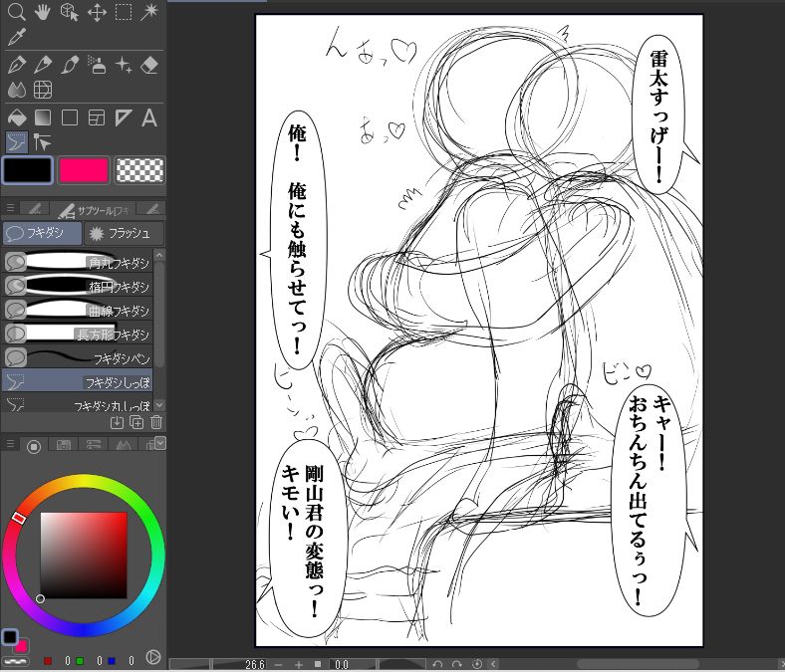Switch to the Color wheel tab
This screenshot has width=785, height=672.
34,445
